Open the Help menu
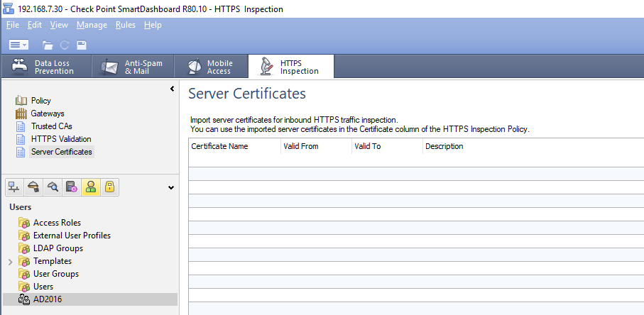This screenshot has width=644, height=315. pyautogui.click(x=153, y=25)
